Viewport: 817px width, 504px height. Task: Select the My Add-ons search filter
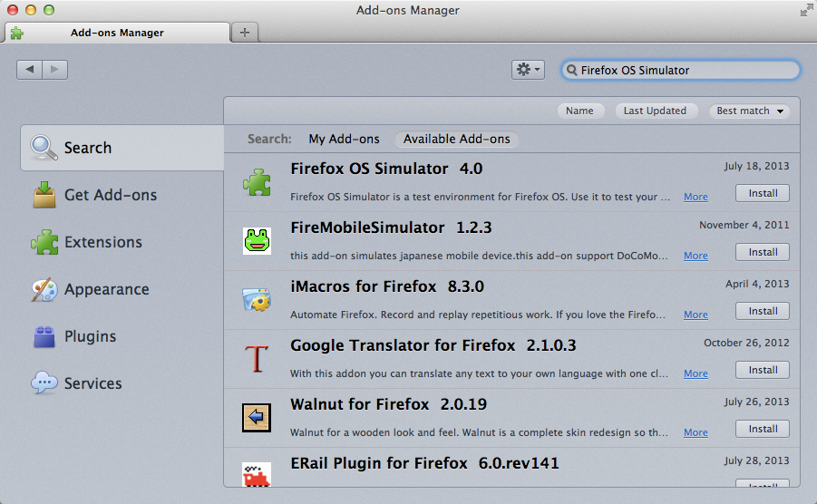344,140
